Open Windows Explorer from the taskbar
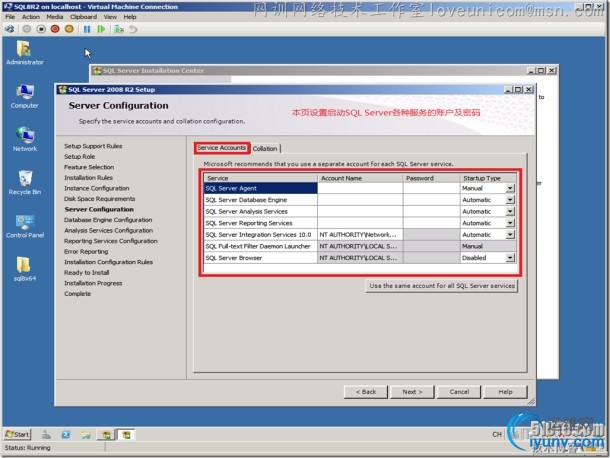The width and height of the screenshot is (610, 458). tap(86, 435)
